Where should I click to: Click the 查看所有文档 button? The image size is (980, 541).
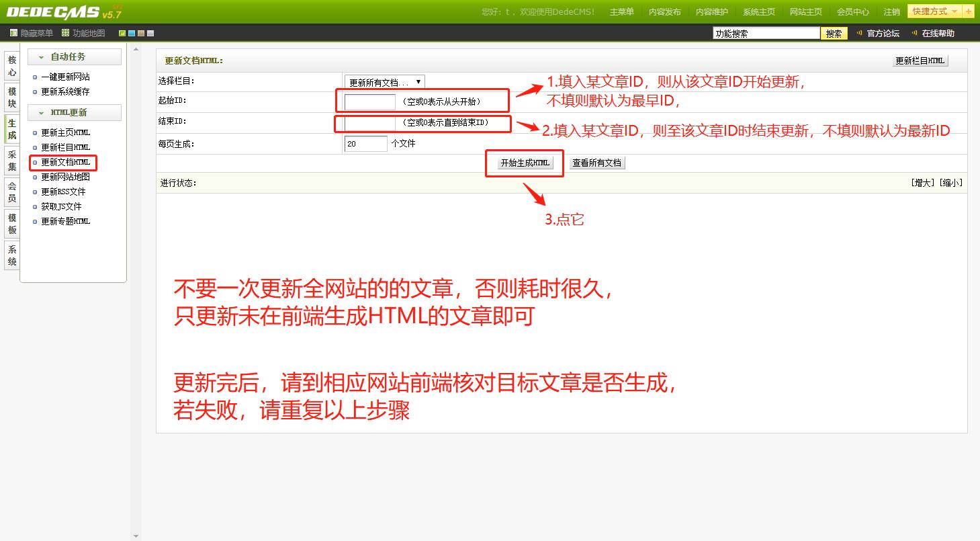pos(597,163)
